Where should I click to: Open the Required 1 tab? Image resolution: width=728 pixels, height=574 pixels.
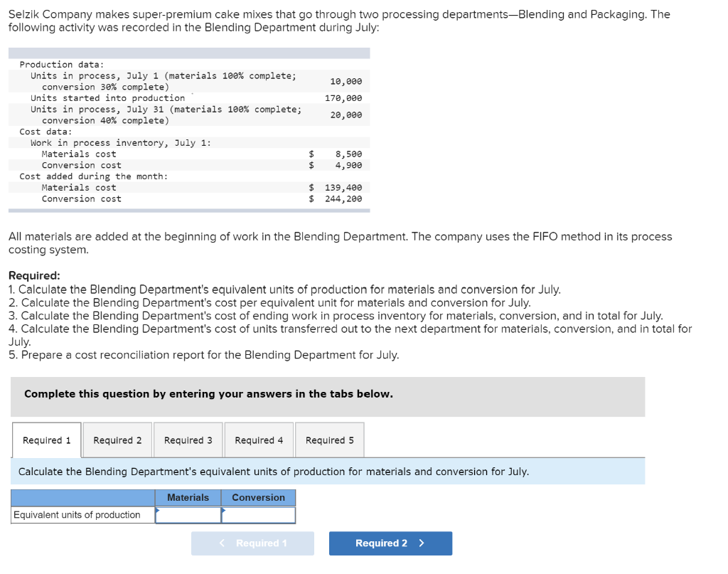[x=47, y=440]
